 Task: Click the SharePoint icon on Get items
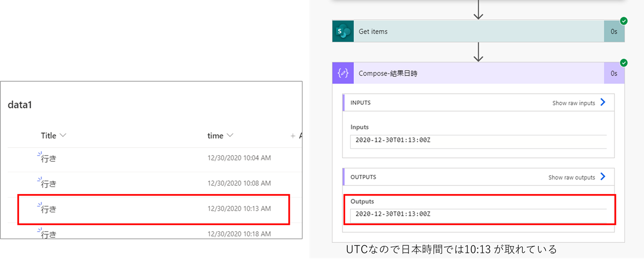tap(343, 31)
